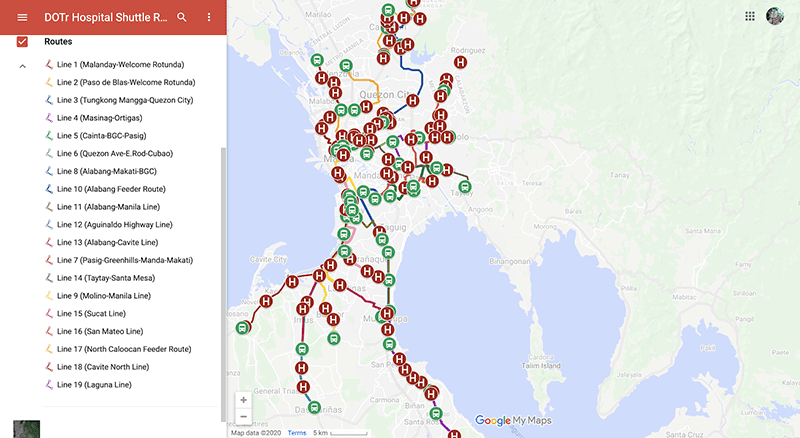Select Line 5 (Cainta-BGC-Pasig)
800x438 pixels.
pyautogui.click(x=102, y=136)
